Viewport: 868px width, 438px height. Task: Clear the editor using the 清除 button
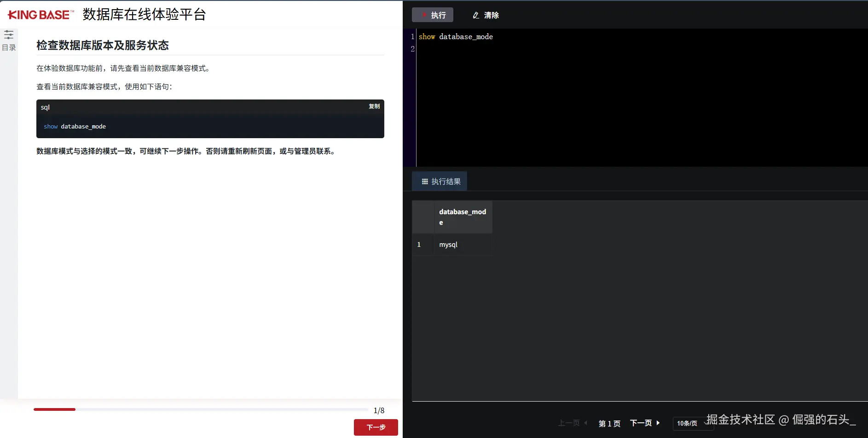486,15
